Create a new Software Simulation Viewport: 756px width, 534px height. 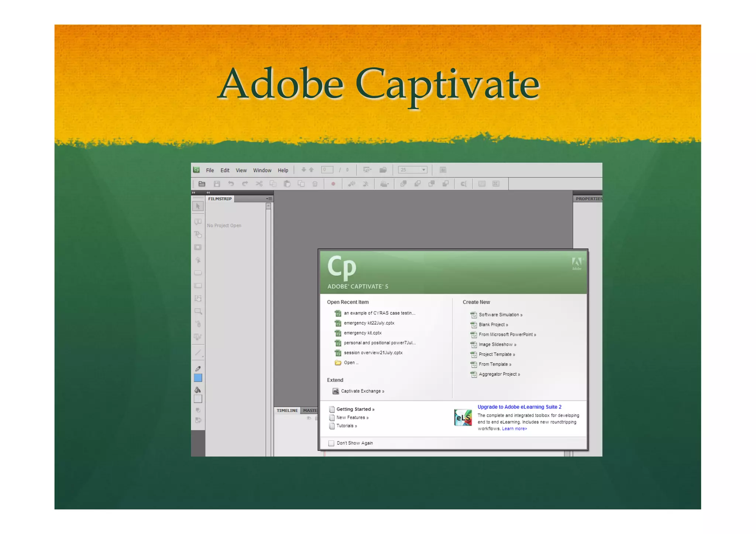pyautogui.click(x=496, y=315)
